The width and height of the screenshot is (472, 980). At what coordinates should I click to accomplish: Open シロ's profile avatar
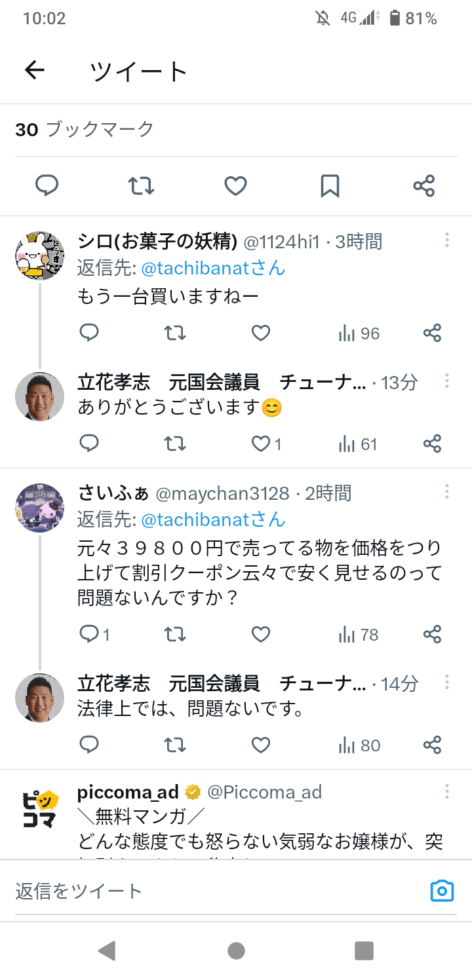[x=39, y=256]
